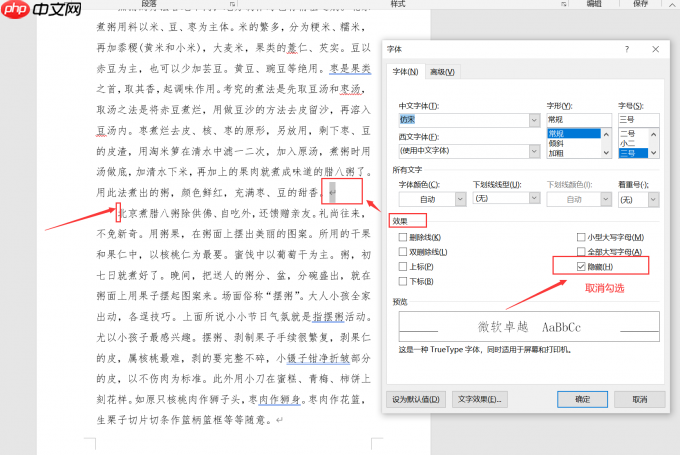Viewport: 680px width, 455px height.
Task: Click the 中文字体 field showing 仿宋
Action: point(464,120)
